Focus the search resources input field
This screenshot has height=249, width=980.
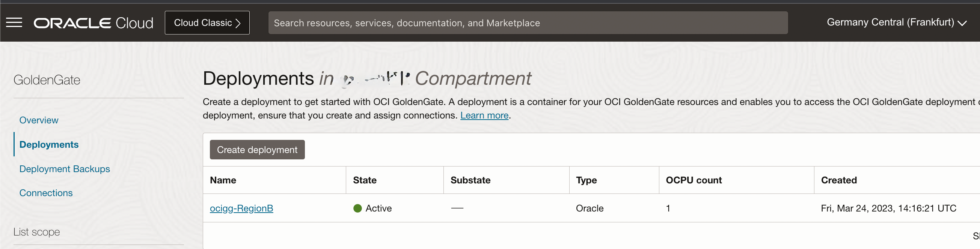528,23
